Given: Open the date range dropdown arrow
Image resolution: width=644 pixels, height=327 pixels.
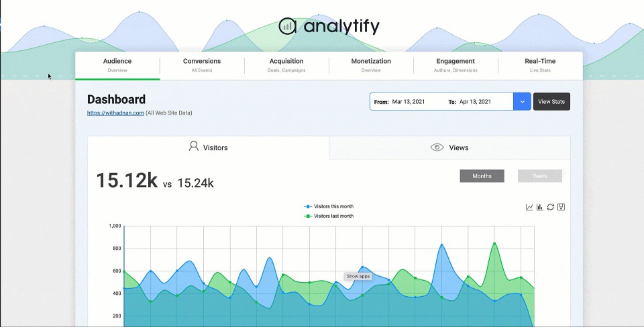Looking at the screenshot, I should pos(522,102).
